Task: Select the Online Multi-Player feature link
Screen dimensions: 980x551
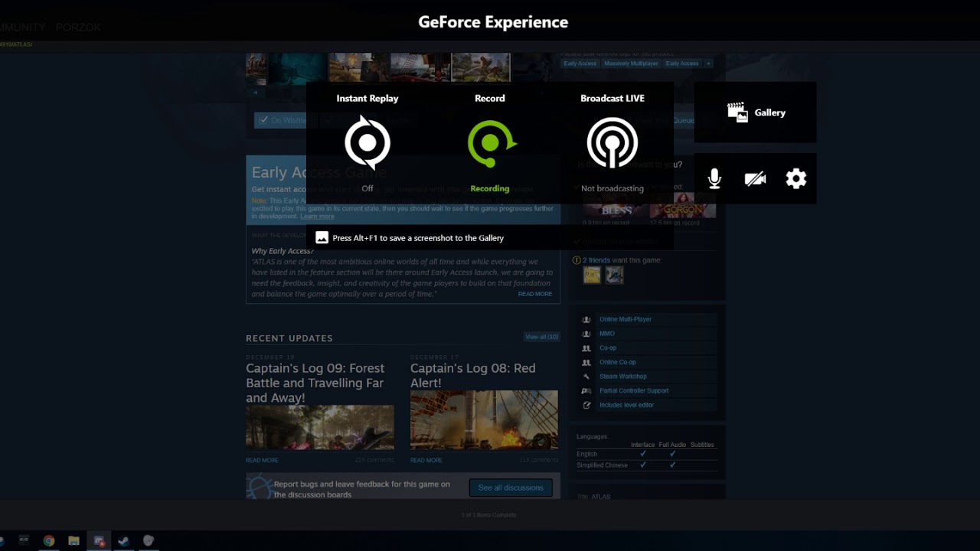Action: click(626, 319)
